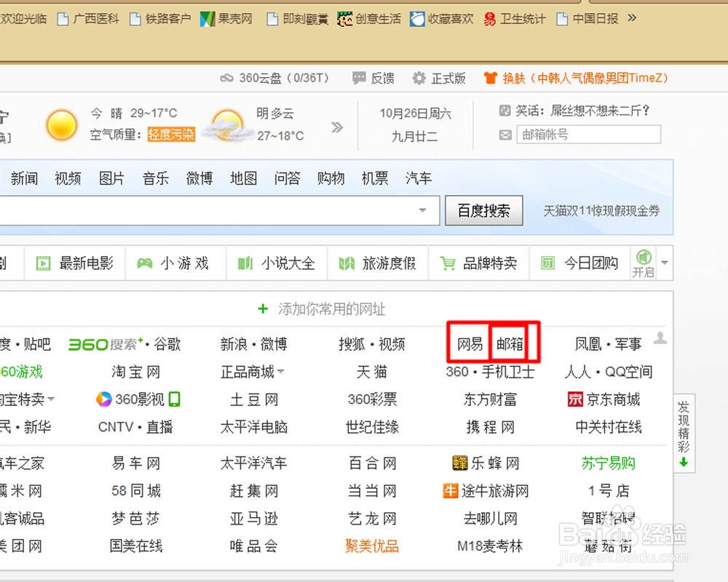Click the 轻度污染 air quality badge
This screenshot has height=582, width=728.
pos(171,135)
